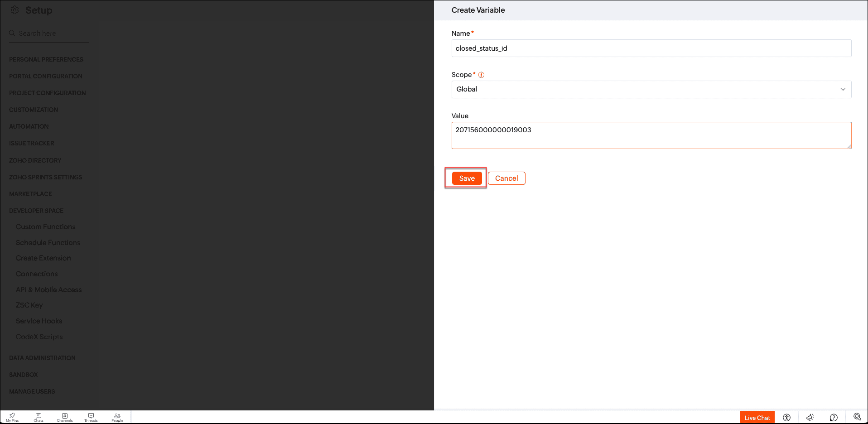Viewport: 868px width, 424px height.
Task: Open the Scope dropdown showing Global
Action: tap(651, 89)
